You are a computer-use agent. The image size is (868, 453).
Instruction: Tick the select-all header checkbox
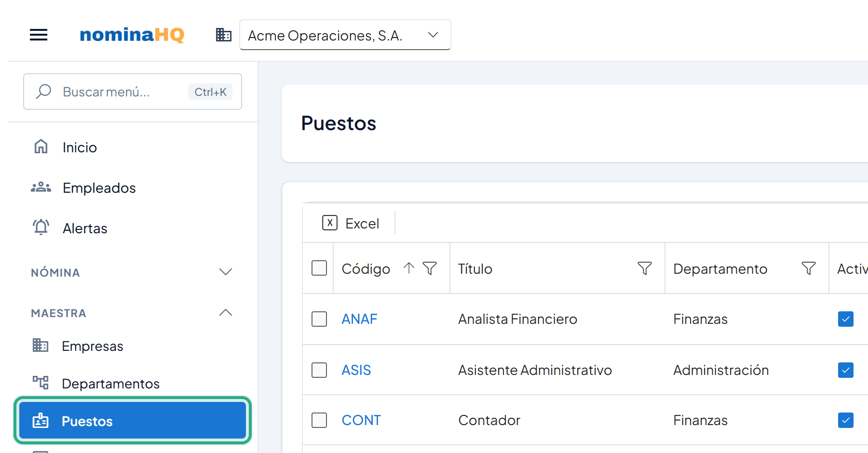pyautogui.click(x=319, y=268)
